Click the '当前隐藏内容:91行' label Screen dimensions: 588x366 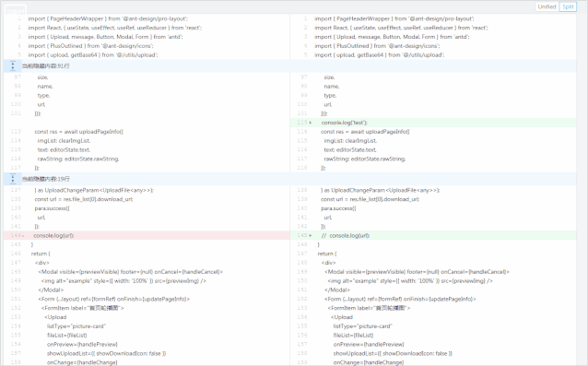point(45,66)
